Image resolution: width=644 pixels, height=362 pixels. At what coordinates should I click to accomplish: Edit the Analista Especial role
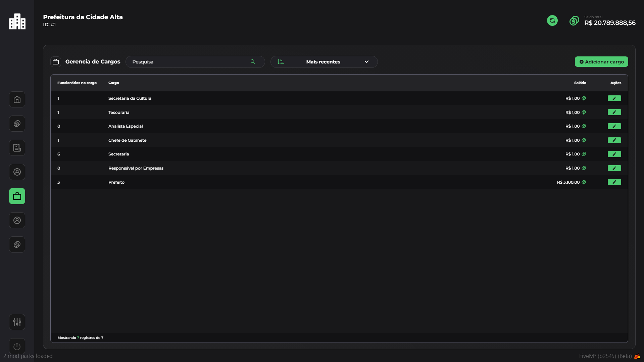tap(614, 126)
